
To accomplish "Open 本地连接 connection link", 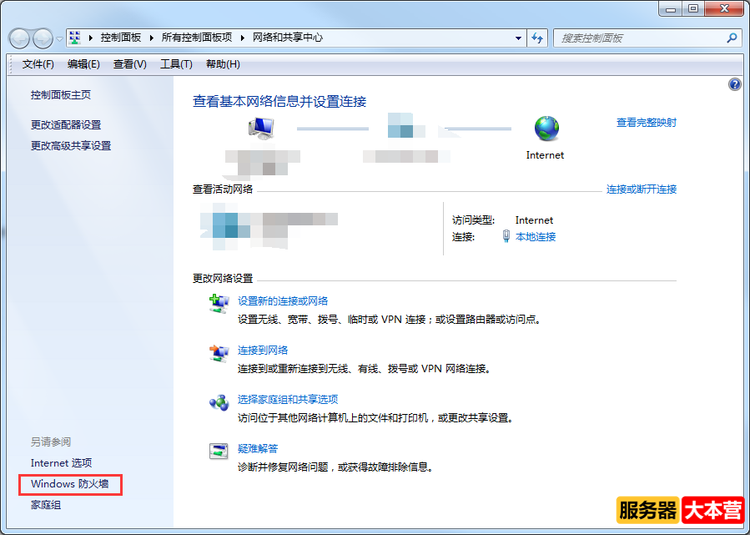I will pyautogui.click(x=535, y=237).
